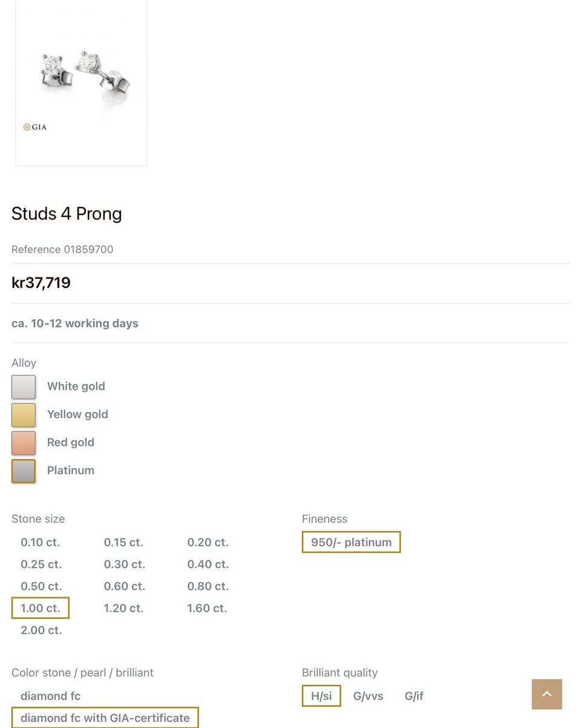Choose 0.50 ct. stone size
Viewport: 581px width, 728px height.
point(41,586)
